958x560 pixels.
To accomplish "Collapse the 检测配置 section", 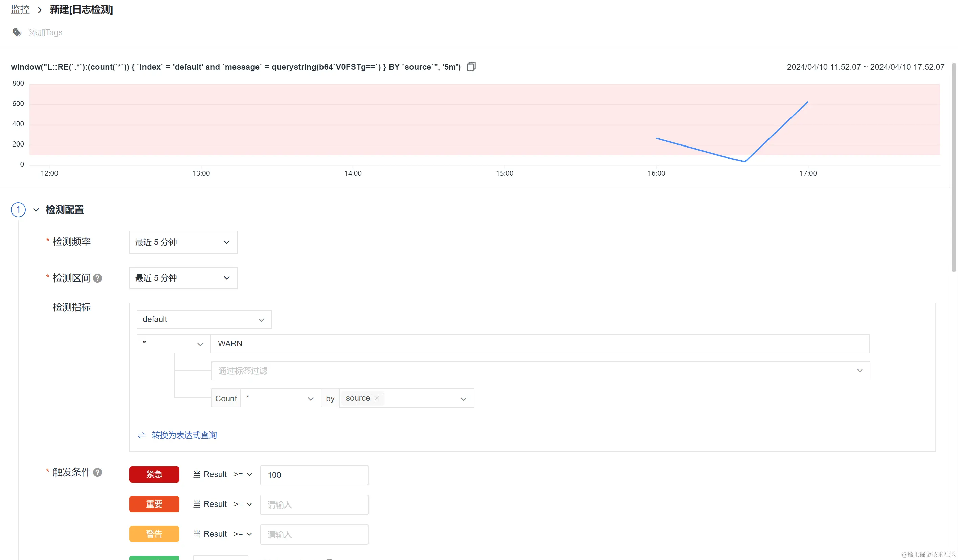I will click(36, 210).
